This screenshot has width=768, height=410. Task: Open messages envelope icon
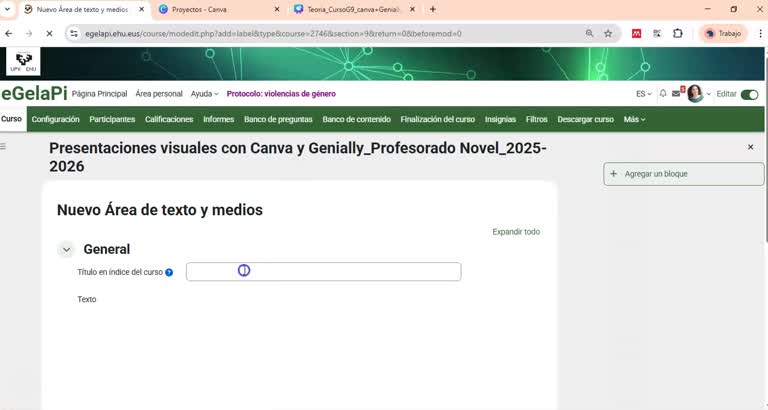677,94
